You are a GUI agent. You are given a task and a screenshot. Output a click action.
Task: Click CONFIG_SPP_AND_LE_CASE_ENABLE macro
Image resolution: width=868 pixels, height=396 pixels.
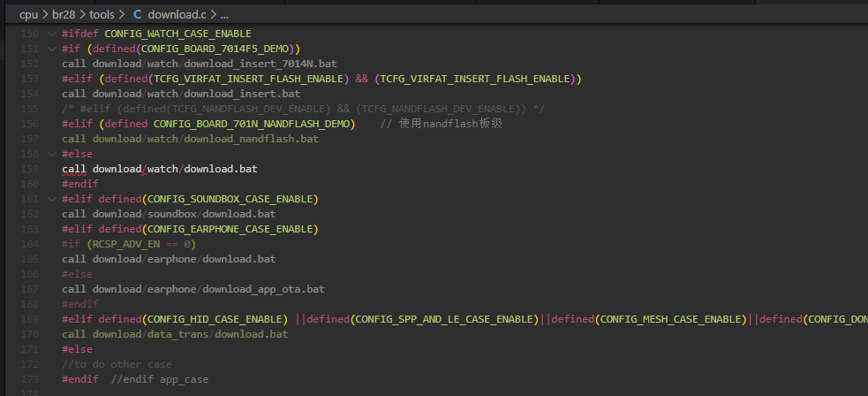[444, 319]
